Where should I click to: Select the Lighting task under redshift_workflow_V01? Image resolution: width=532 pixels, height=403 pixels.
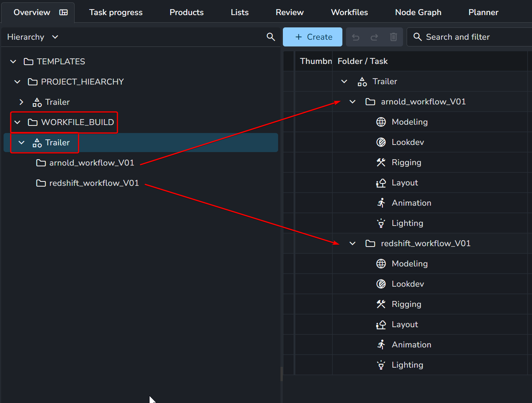point(407,365)
